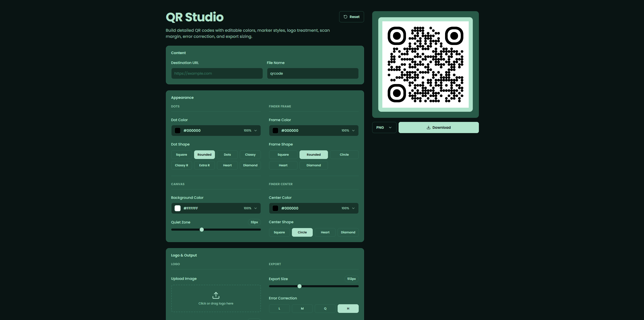Screen dimensions: 644x320
Task: Click the Dot Color black swatch
Action: click(x=178, y=131)
